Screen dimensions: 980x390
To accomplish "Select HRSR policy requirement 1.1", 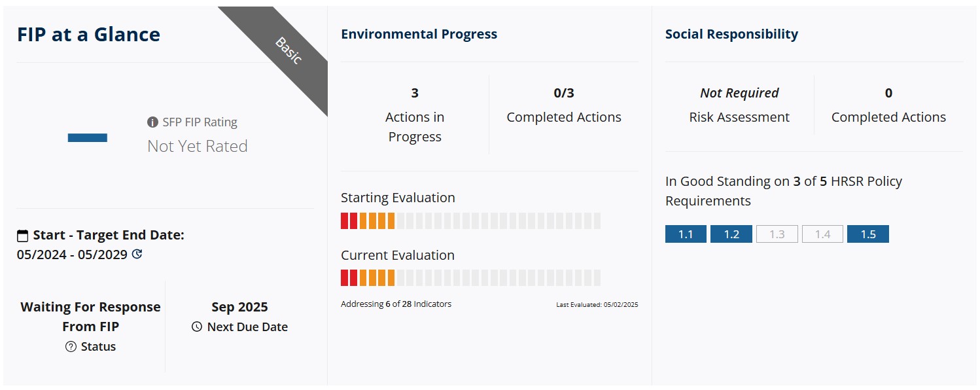I will pyautogui.click(x=686, y=234).
